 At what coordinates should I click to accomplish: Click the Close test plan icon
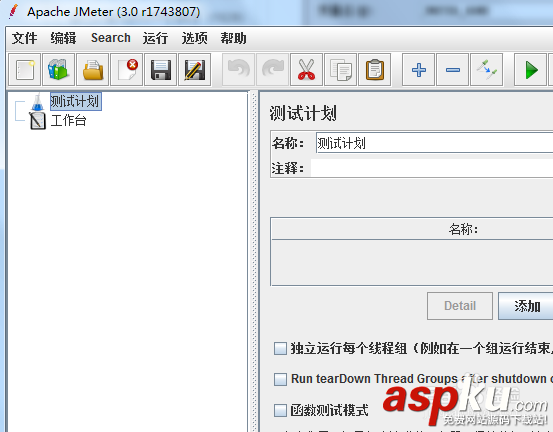point(127,70)
